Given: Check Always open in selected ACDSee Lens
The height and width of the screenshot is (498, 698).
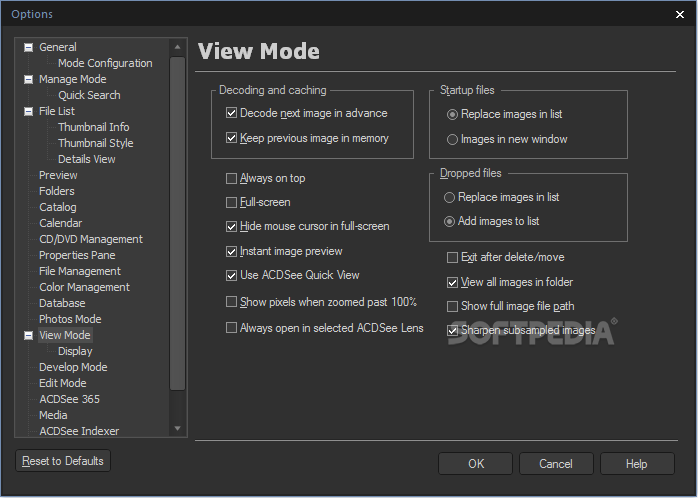Looking at the screenshot, I should 231,328.
